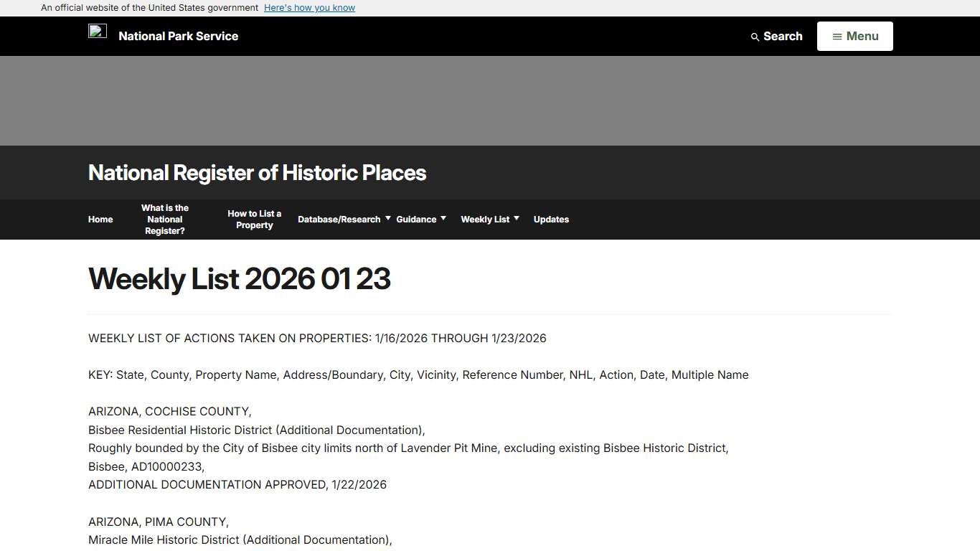This screenshot has height=551, width=980.
Task: Open 'How to List a Property' page
Action: [254, 220]
